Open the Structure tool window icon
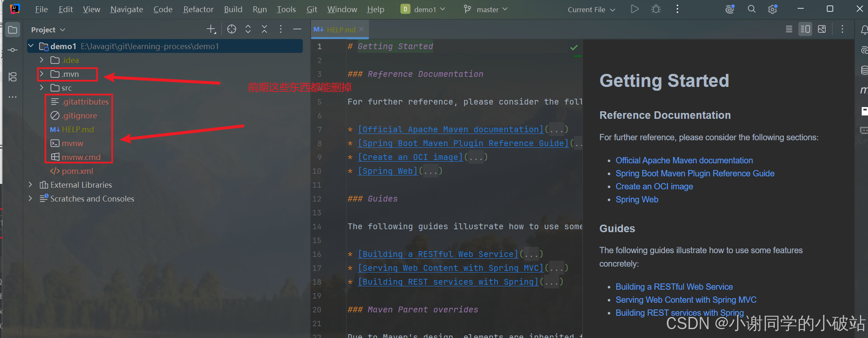The height and width of the screenshot is (338, 868). pos(13,77)
